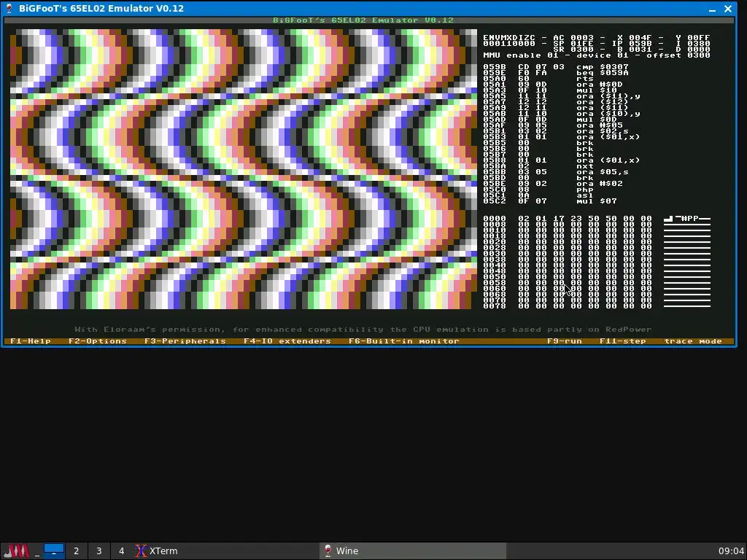
Task: Click memory dump row address 0078
Action: pos(495,306)
